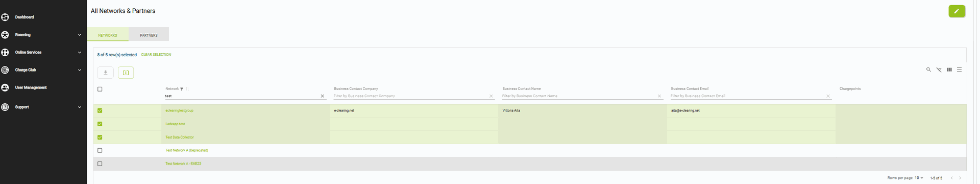Toggle row density with lines icon
The width and height of the screenshot is (980, 184).
click(x=959, y=70)
